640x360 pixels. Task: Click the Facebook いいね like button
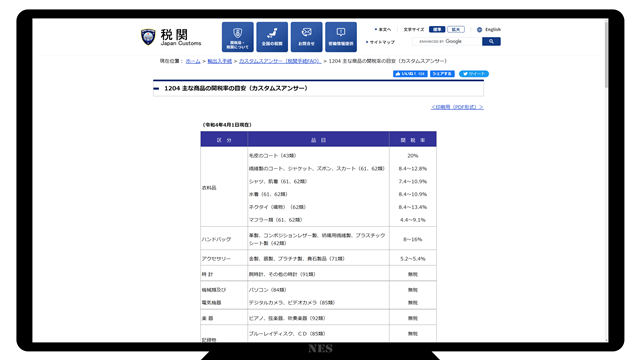coord(410,74)
